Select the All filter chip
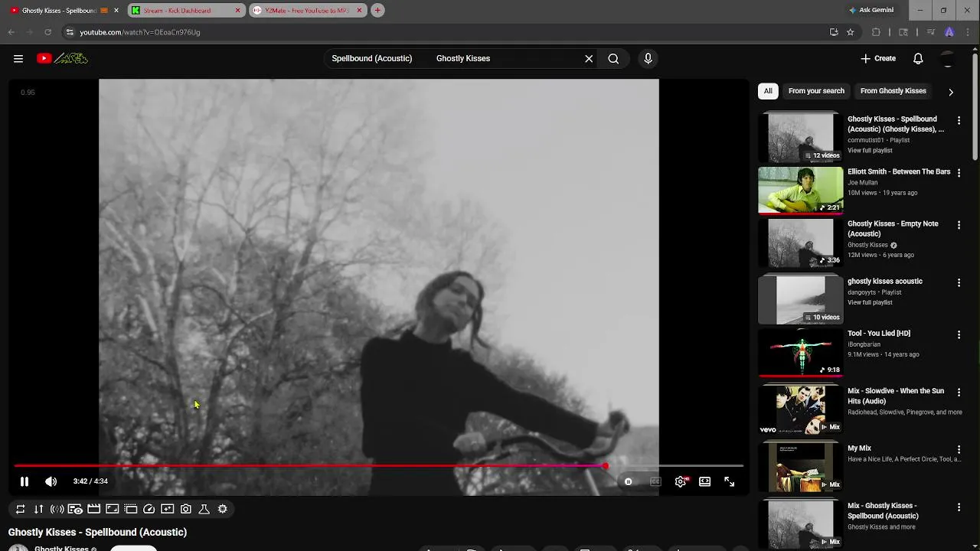 tap(768, 91)
